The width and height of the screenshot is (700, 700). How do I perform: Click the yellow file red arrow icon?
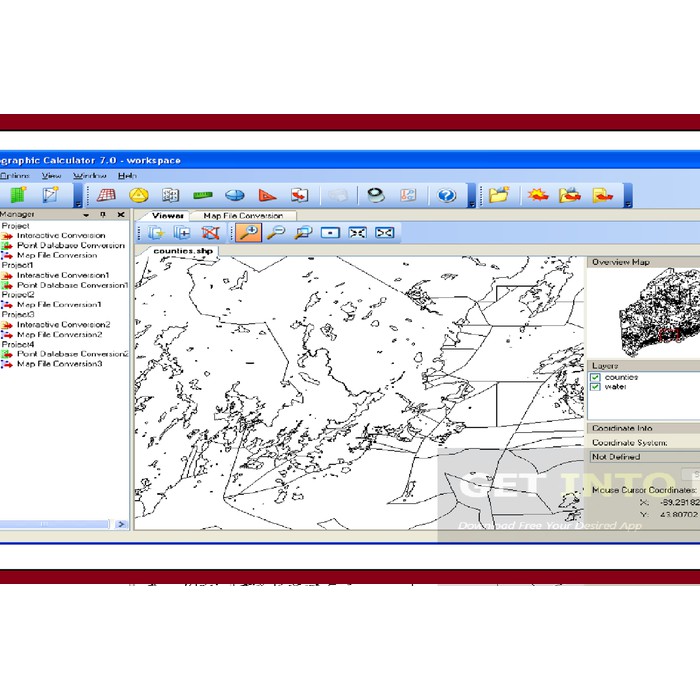click(x=602, y=195)
